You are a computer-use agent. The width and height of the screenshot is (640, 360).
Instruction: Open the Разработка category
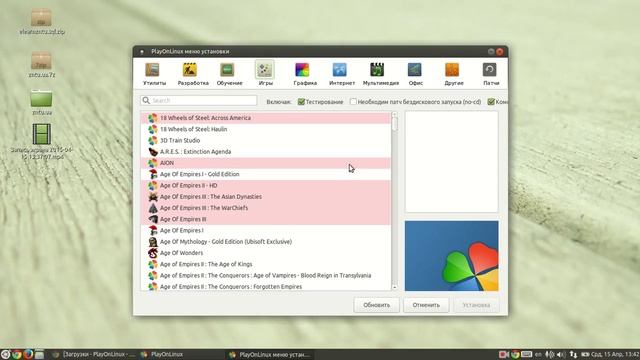[x=193, y=74]
